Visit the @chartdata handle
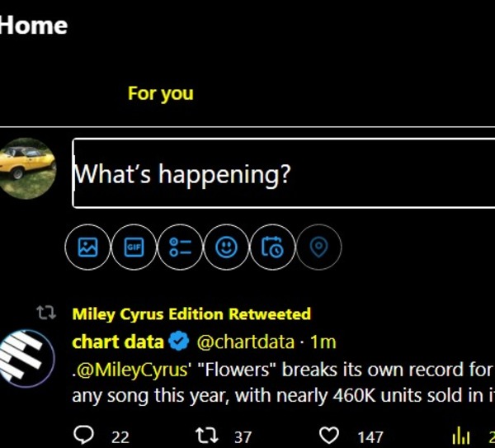 coord(245,342)
